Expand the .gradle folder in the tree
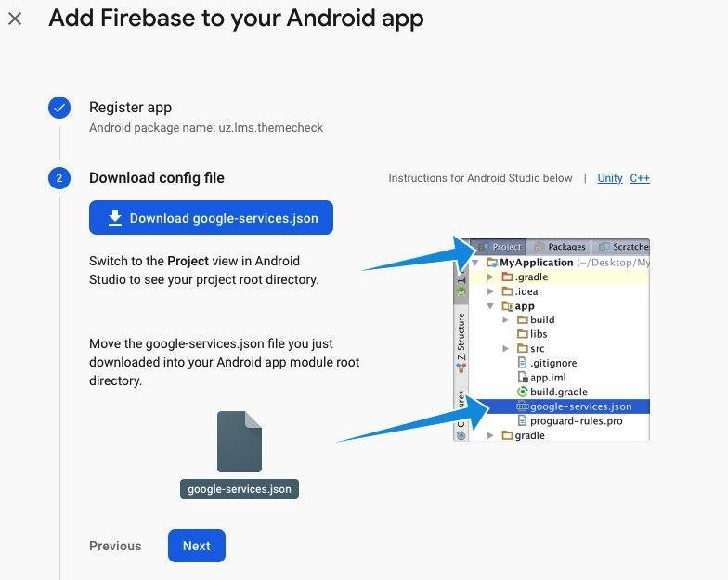Screen dimensions: 728x580 pos(491,277)
